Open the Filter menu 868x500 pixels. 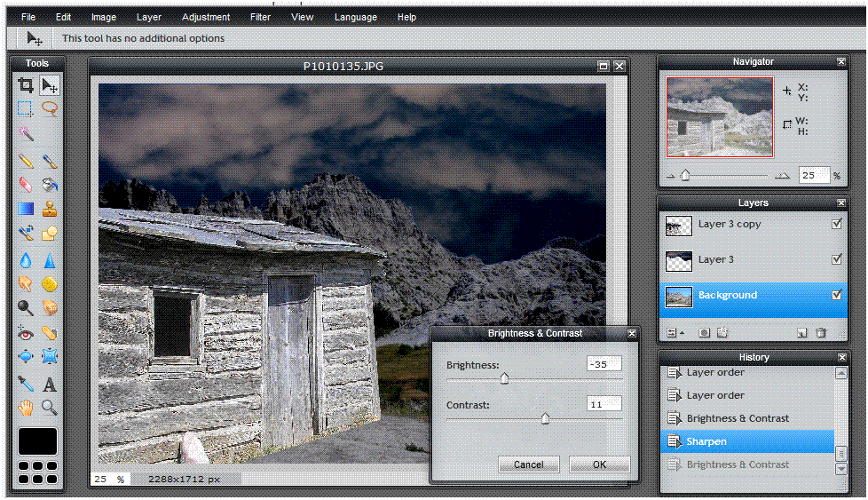260,17
